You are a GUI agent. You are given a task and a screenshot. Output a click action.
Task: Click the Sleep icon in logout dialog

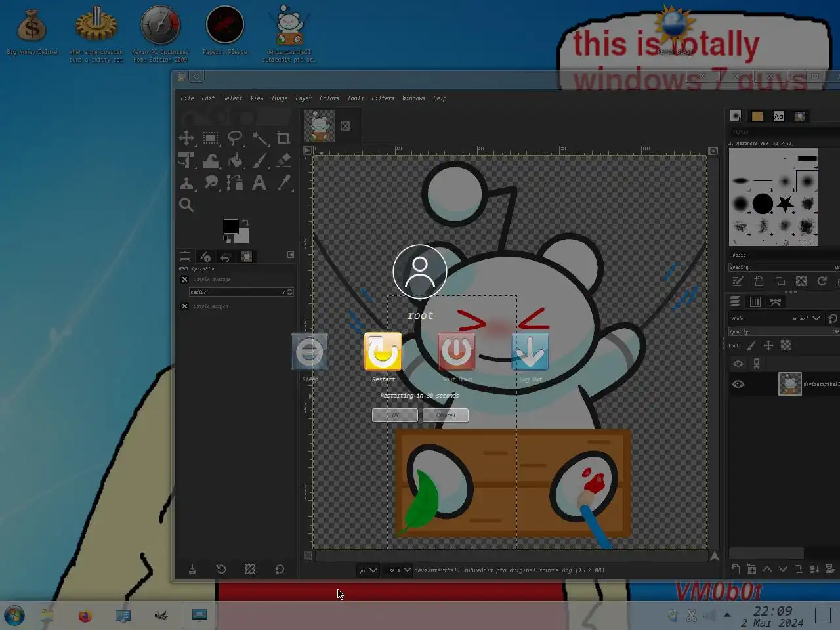[x=310, y=352]
